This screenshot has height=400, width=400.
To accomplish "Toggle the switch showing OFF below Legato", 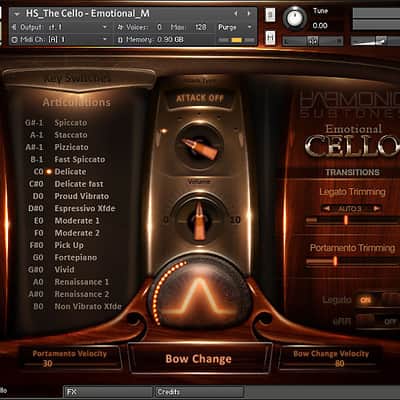I will [377, 322].
